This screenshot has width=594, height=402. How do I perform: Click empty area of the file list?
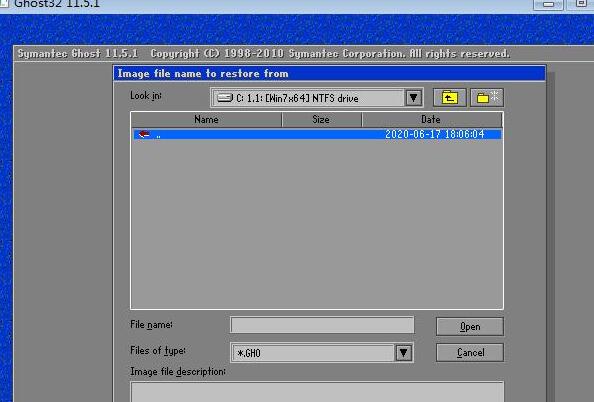317,224
